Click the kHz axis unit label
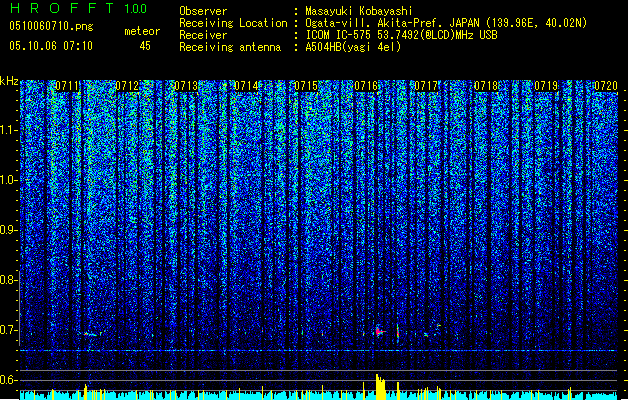Viewport: 629px width, 400px height. [9, 81]
